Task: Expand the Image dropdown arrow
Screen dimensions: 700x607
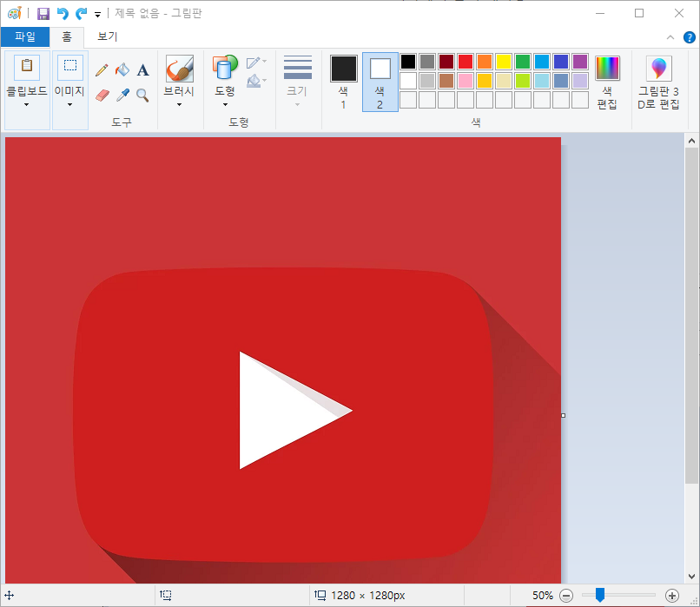Action: click(x=69, y=105)
